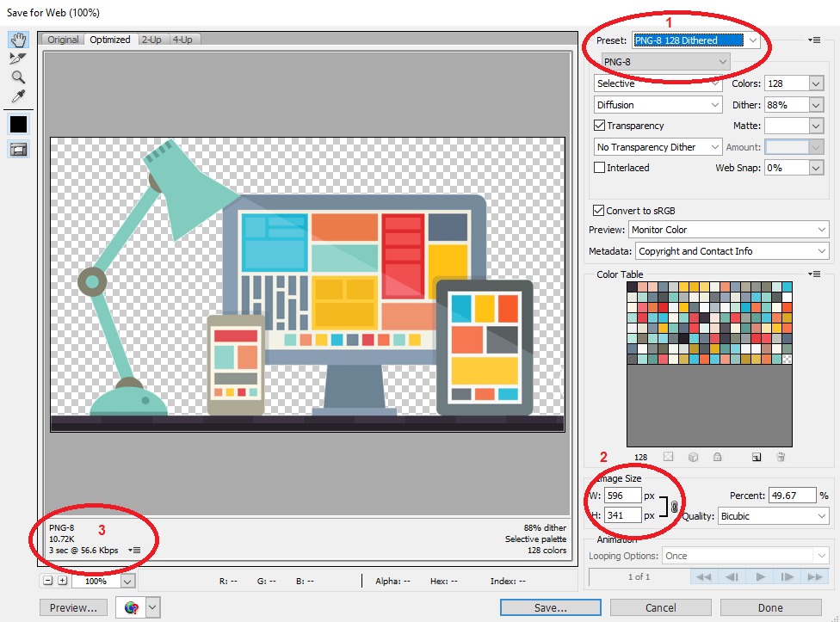
Task: Toggle the Convert to sRGB checkbox
Action: click(598, 211)
